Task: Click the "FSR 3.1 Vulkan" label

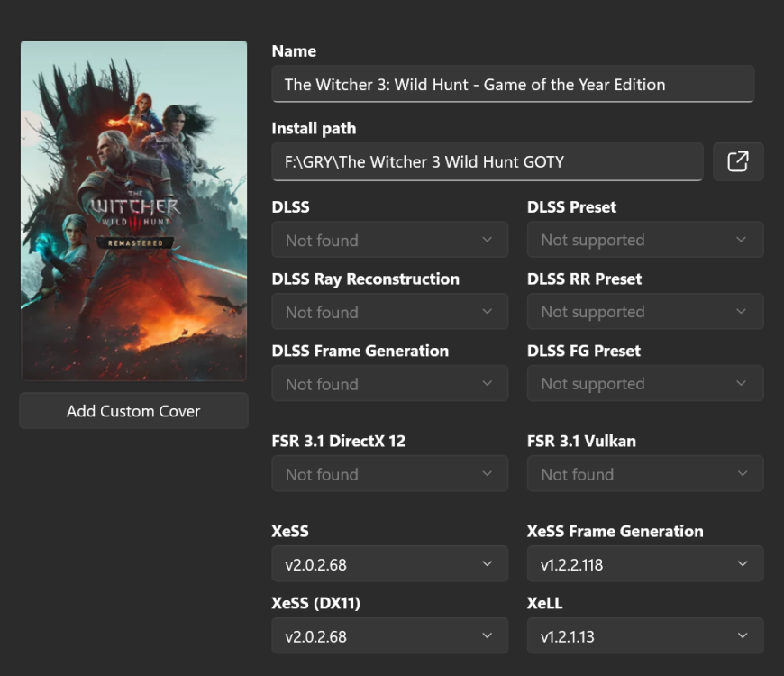Action: click(x=581, y=441)
